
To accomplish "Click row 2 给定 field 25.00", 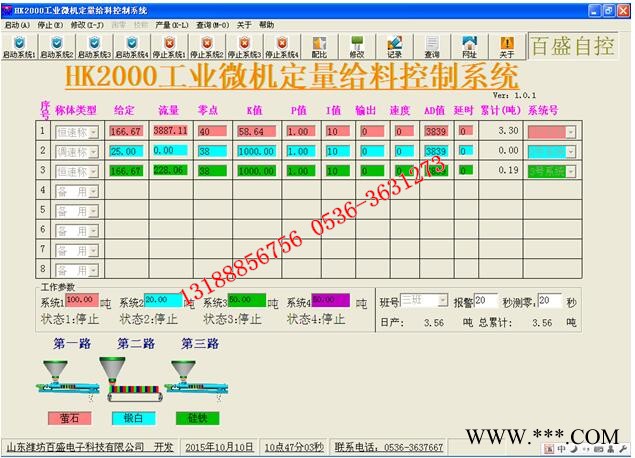I will point(126,151).
